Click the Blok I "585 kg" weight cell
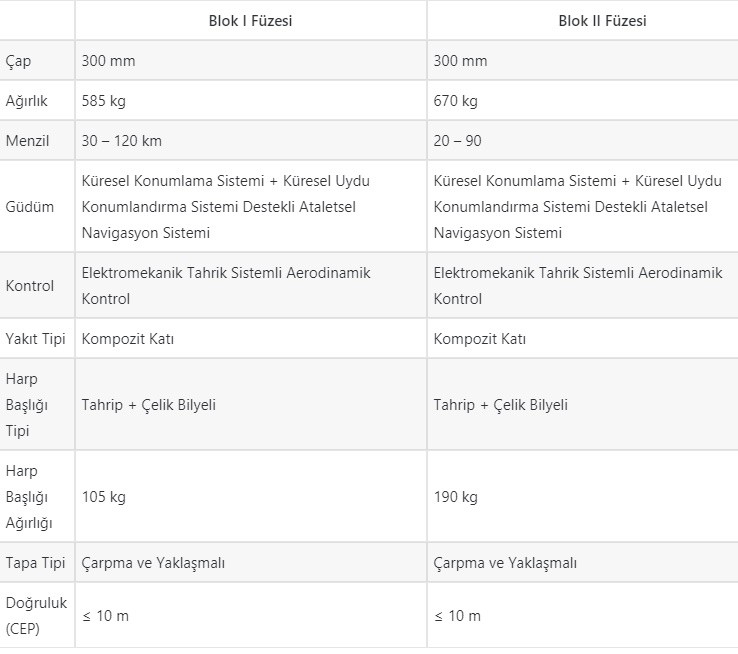This screenshot has width=738, height=654. [x=104, y=101]
